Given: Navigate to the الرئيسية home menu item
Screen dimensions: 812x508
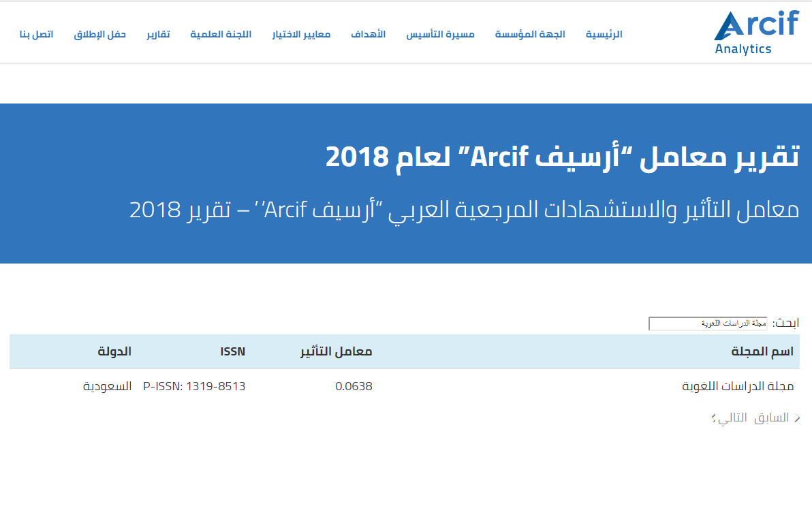Looking at the screenshot, I should pos(602,34).
